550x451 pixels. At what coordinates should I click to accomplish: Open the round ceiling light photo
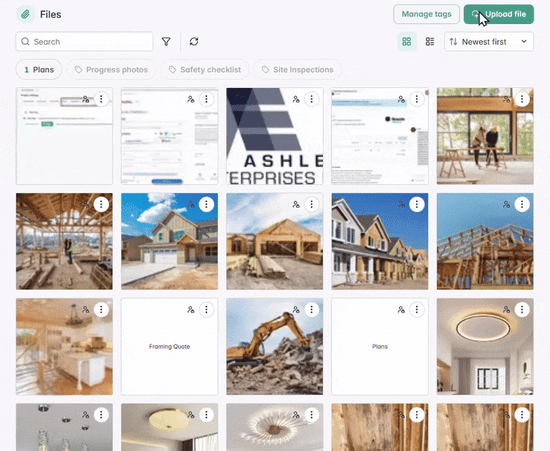[485, 346]
